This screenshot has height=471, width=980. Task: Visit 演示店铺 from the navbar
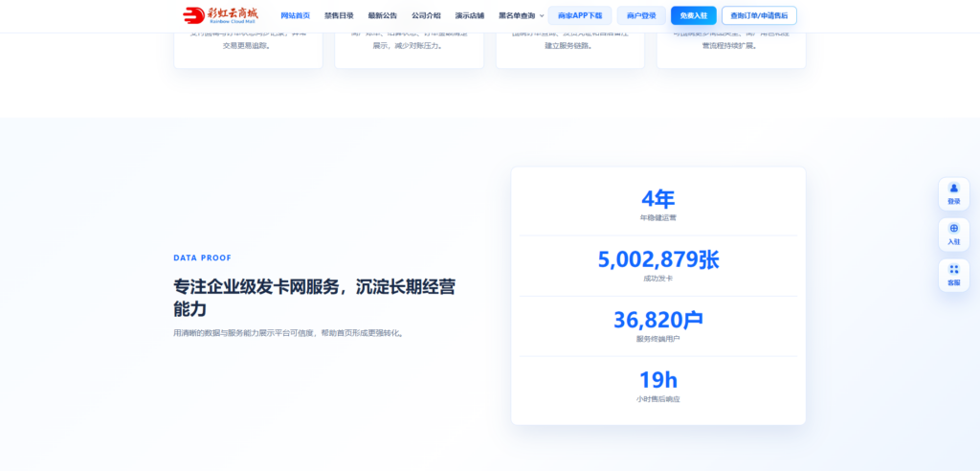point(469,15)
